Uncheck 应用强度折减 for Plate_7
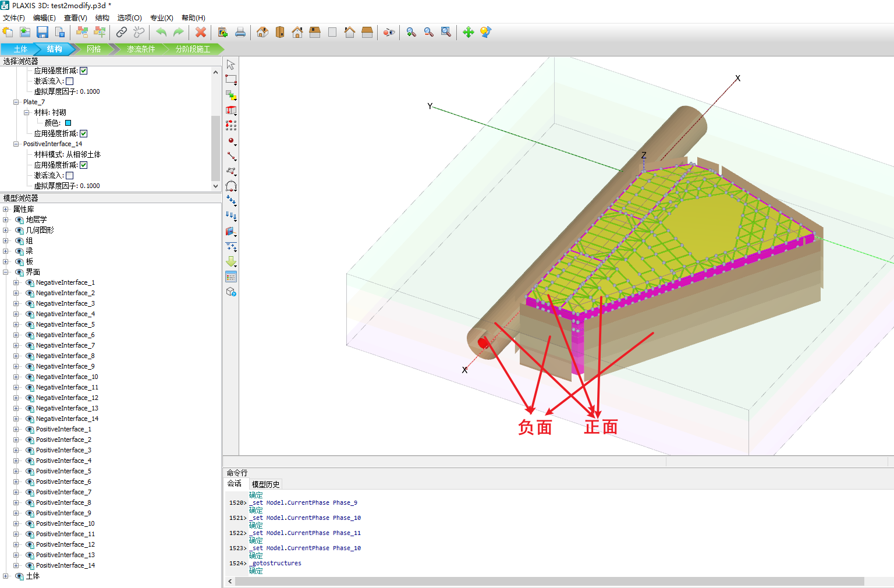 click(84, 133)
